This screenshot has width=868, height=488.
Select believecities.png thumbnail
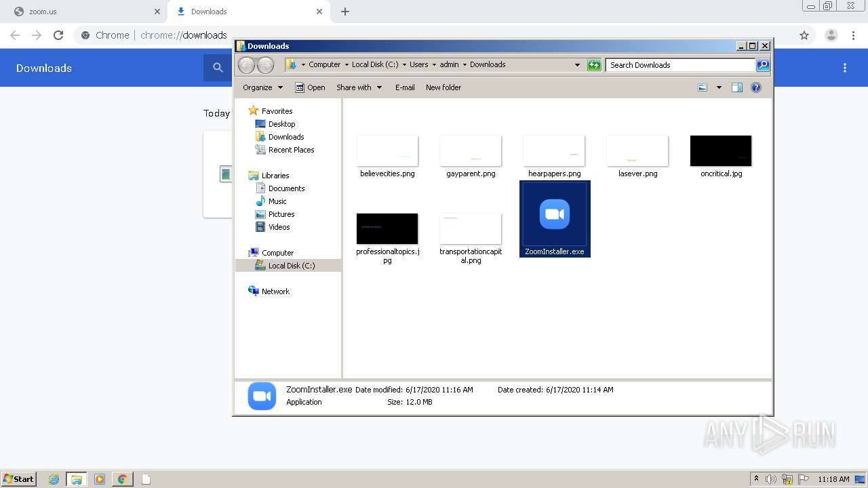click(387, 150)
